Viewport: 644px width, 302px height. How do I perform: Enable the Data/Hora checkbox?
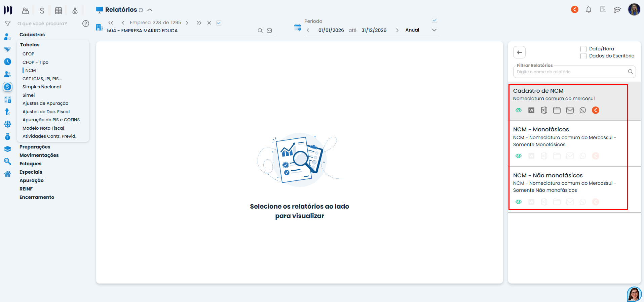(x=583, y=49)
